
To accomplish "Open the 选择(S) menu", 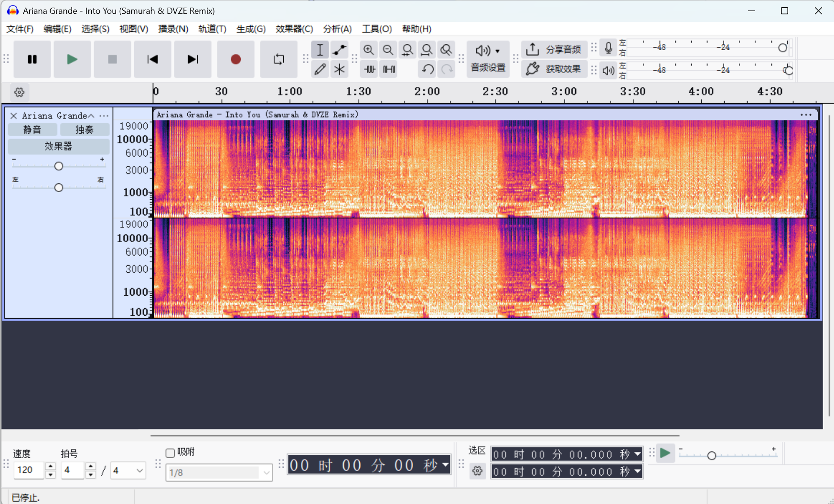I will [x=95, y=29].
